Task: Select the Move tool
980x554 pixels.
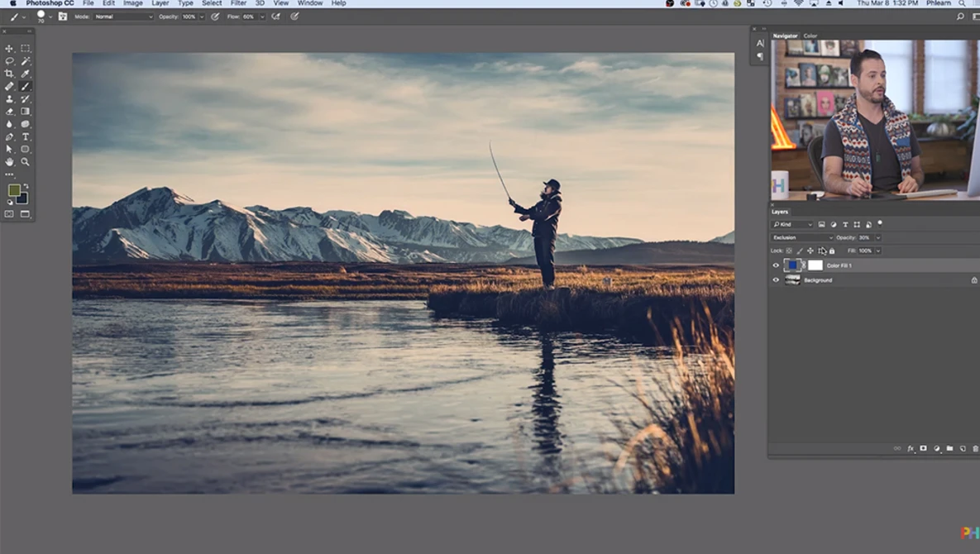Action: [x=9, y=48]
